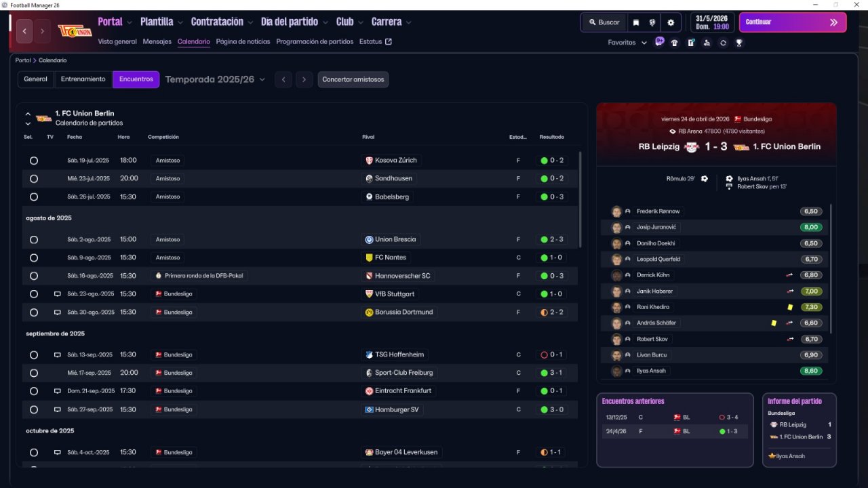Select the FC Nantes match radio button
The image size is (868, 488).
tap(34, 258)
